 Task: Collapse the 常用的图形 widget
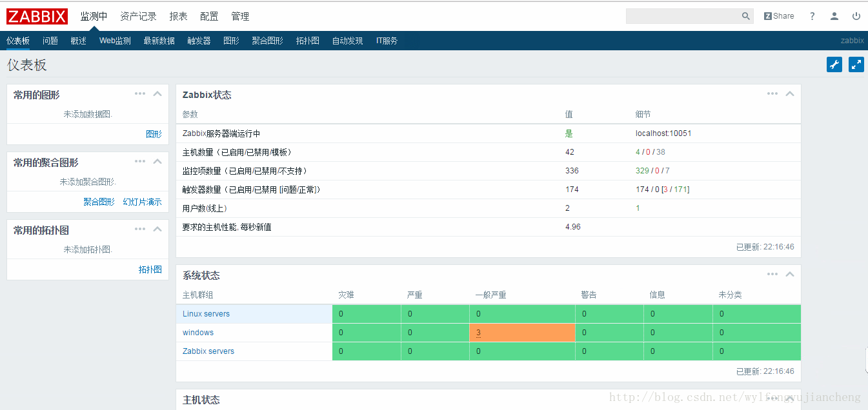[157, 93]
